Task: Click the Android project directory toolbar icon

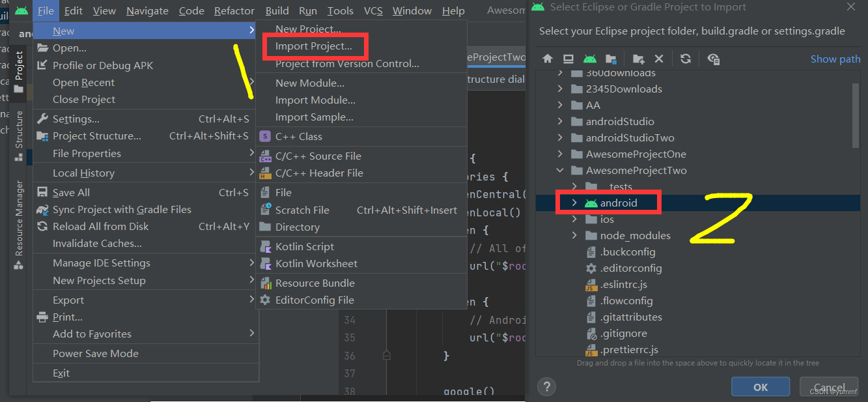Action: click(590, 59)
